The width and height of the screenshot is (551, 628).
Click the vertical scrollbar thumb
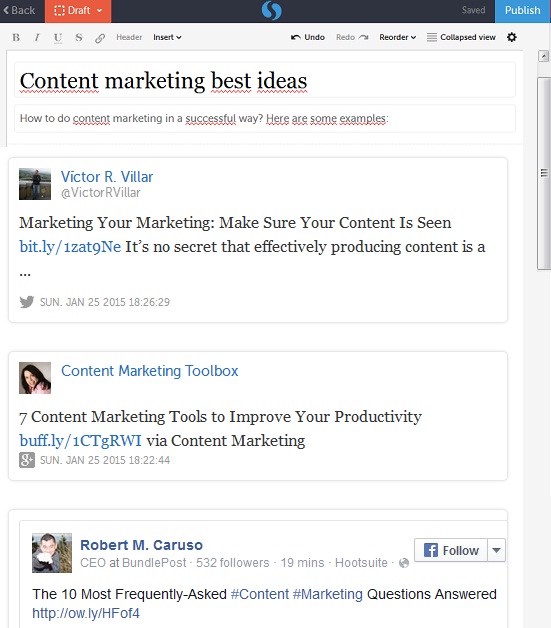tap(544, 173)
